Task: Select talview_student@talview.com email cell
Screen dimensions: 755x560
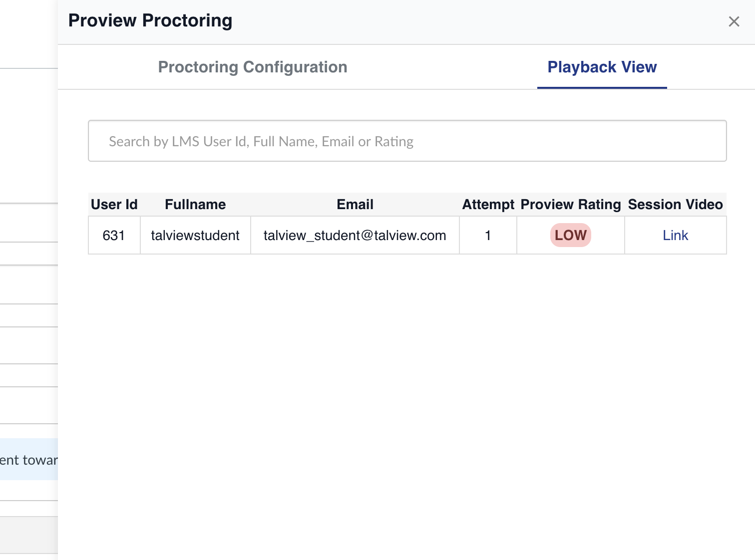Action: pyautogui.click(x=355, y=235)
